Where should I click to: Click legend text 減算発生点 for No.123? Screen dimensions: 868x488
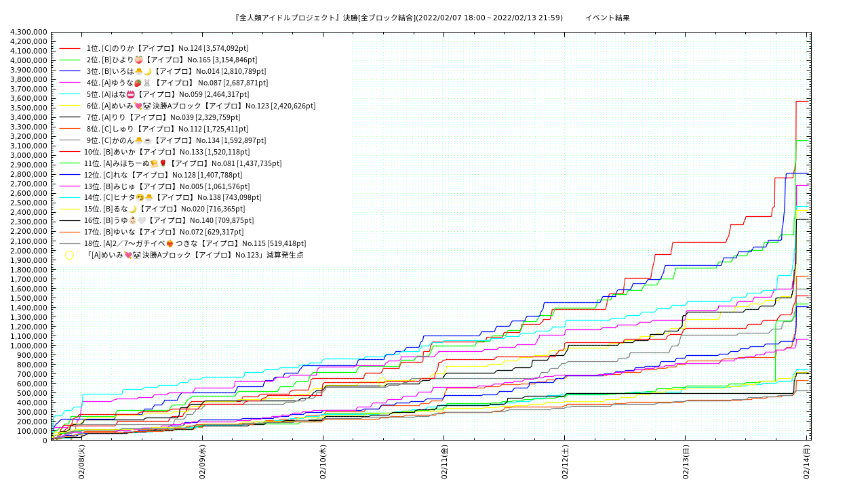(285, 255)
